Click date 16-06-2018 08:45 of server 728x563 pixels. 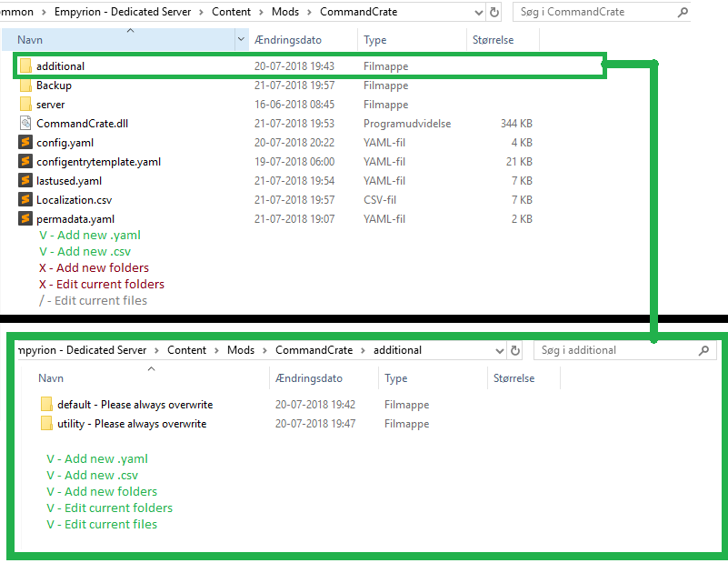pyautogui.click(x=294, y=105)
